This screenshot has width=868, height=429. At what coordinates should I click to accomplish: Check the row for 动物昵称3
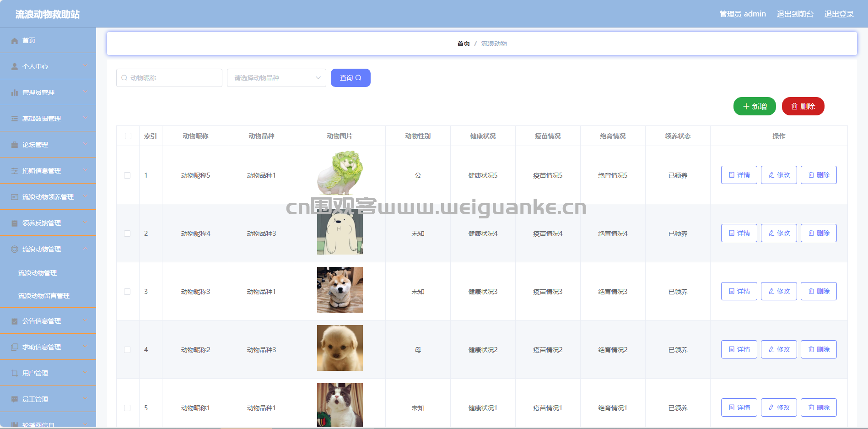(127, 292)
